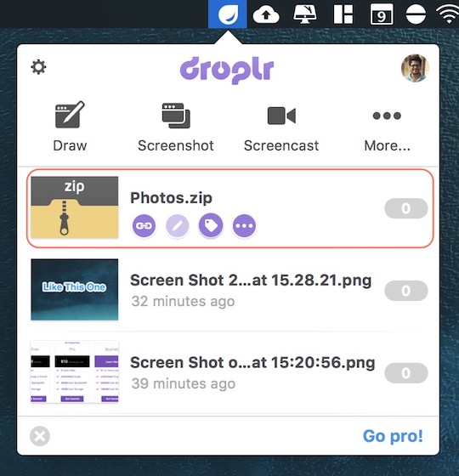Open the Wi-Fi menu

(448, 14)
